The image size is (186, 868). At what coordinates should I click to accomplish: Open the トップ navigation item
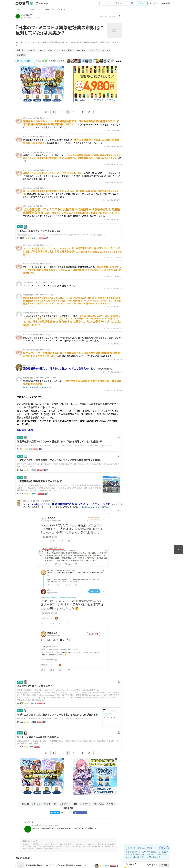click(20, 9)
